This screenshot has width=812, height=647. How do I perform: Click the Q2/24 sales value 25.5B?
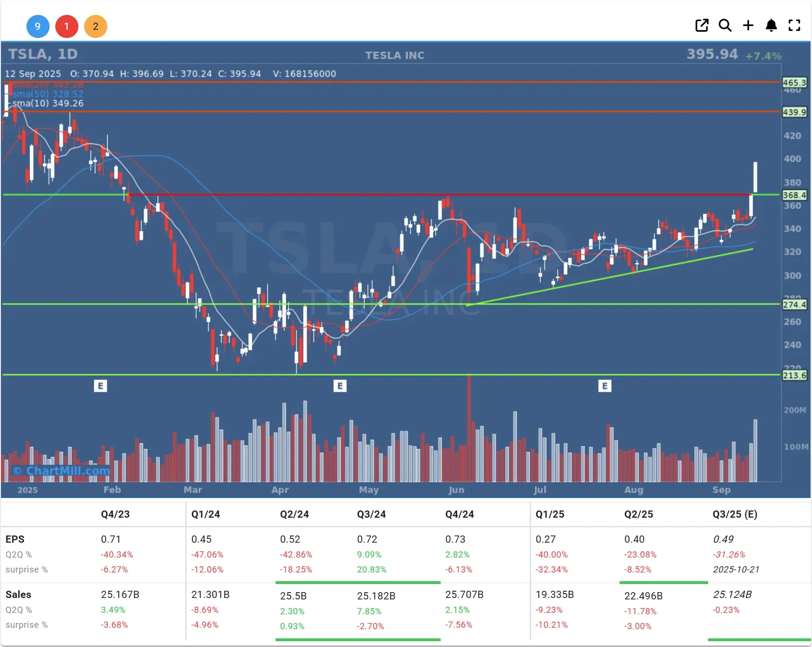coord(293,596)
